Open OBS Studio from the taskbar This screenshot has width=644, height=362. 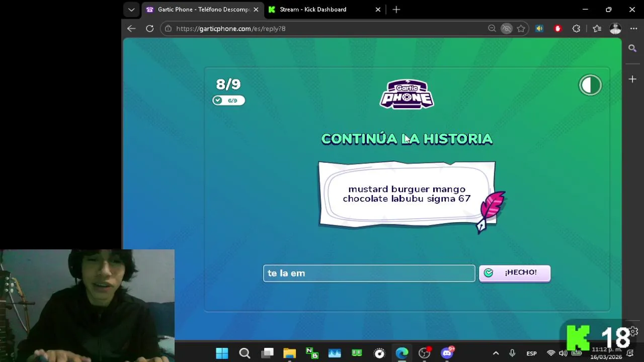pyautogui.click(x=425, y=353)
